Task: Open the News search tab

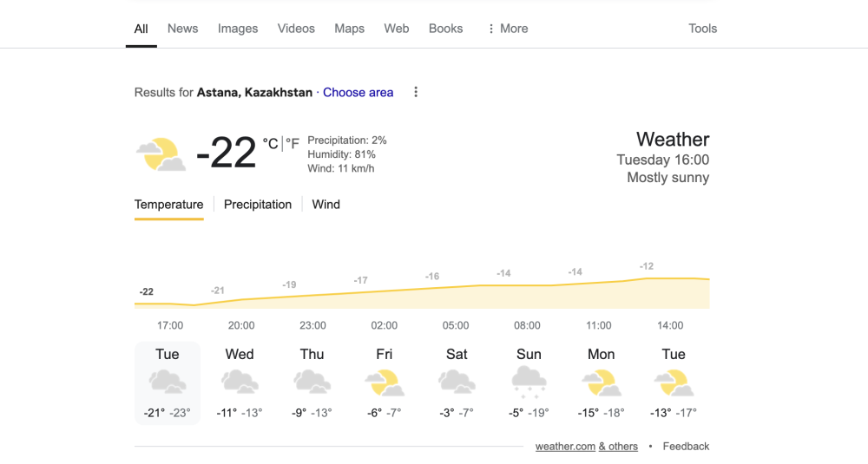Action: [182, 29]
